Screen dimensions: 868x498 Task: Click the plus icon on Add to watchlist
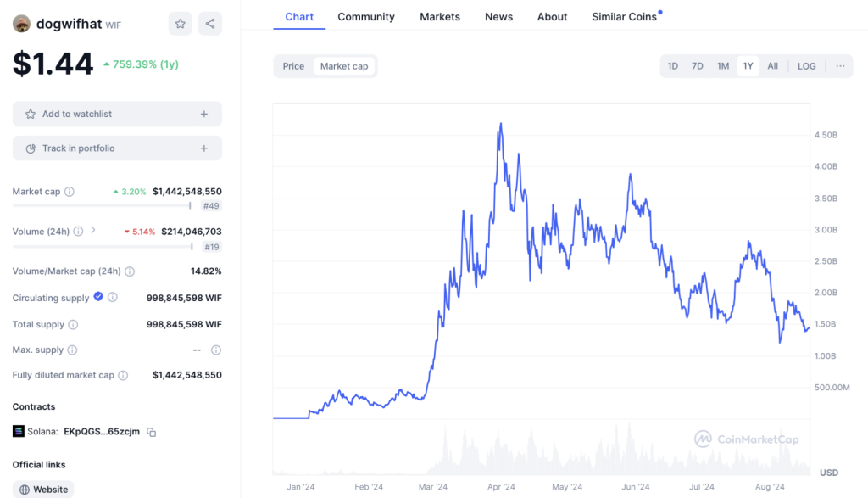204,115
